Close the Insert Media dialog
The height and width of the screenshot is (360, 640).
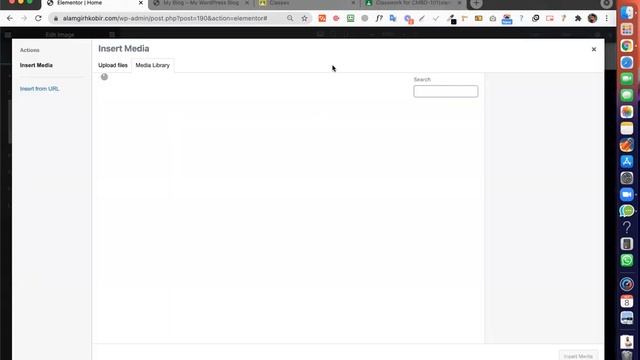(x=594, y=49)
